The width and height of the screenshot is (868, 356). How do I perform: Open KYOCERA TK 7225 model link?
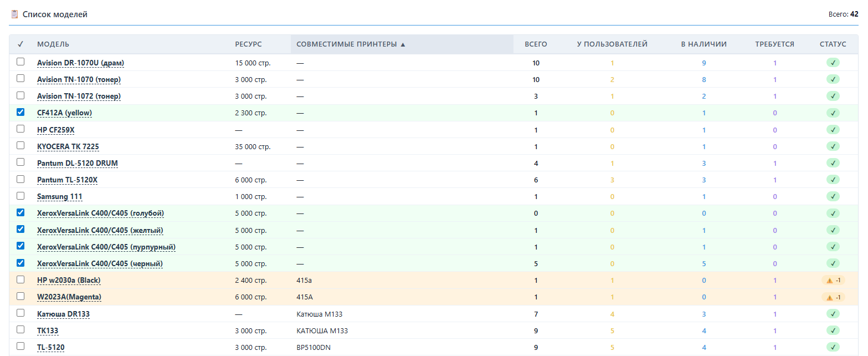click(x=68, y=146)
